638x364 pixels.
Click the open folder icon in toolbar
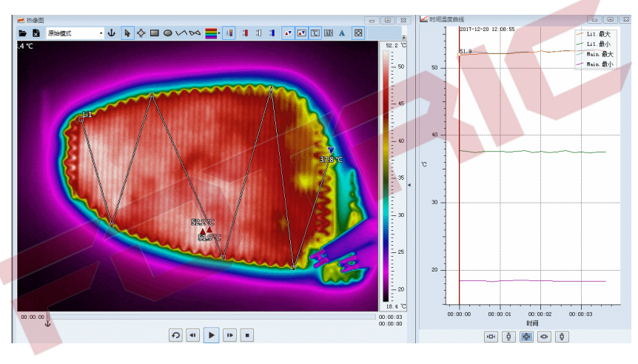point(23,33)
